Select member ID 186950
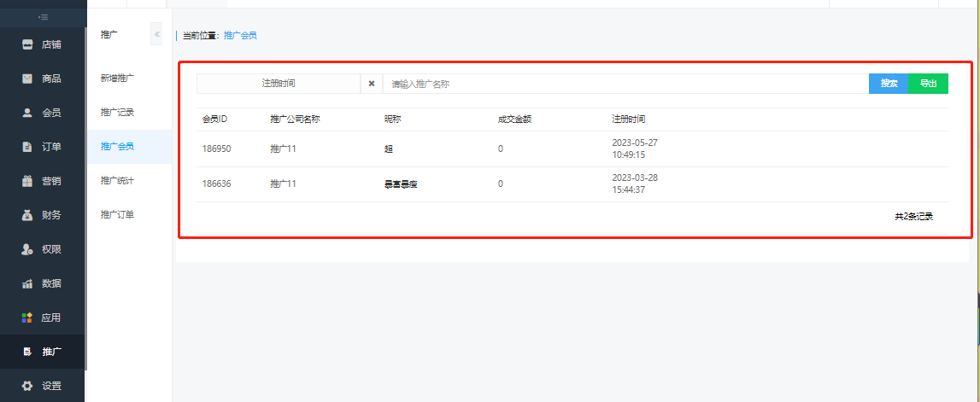The width and height of the screenshot is (980, 402). [x=217, y=149]
